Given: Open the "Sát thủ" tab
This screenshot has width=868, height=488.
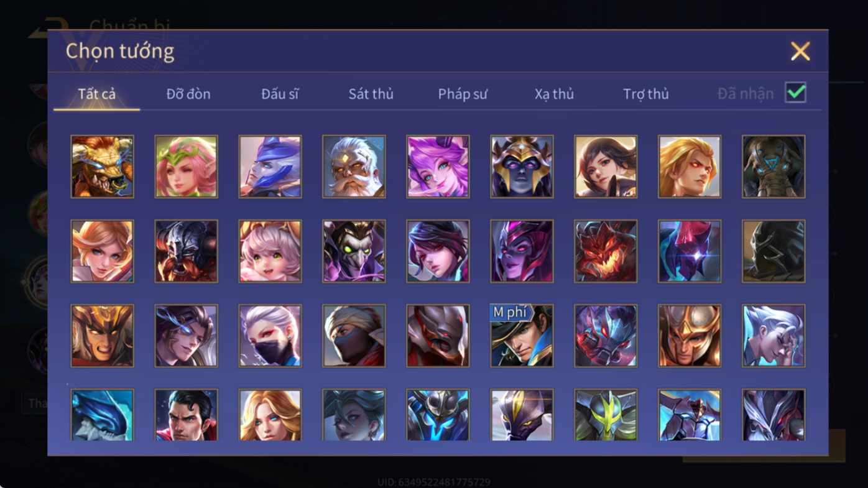Looking at the screenshot, I should click(371, 94).
